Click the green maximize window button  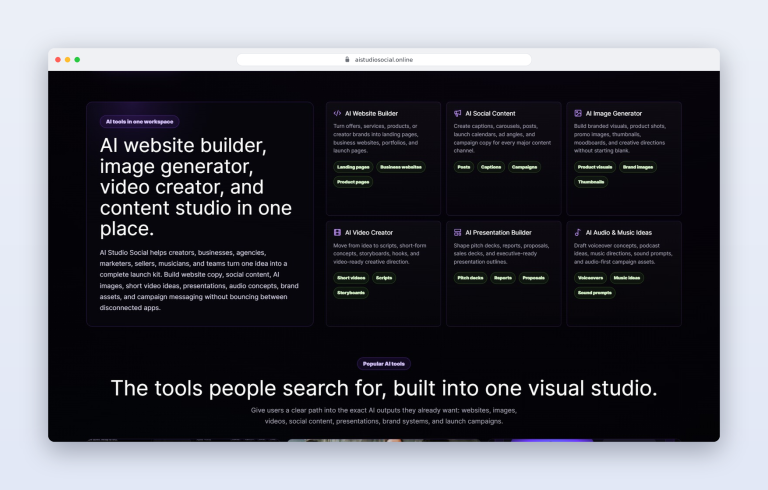coord(77,60)
